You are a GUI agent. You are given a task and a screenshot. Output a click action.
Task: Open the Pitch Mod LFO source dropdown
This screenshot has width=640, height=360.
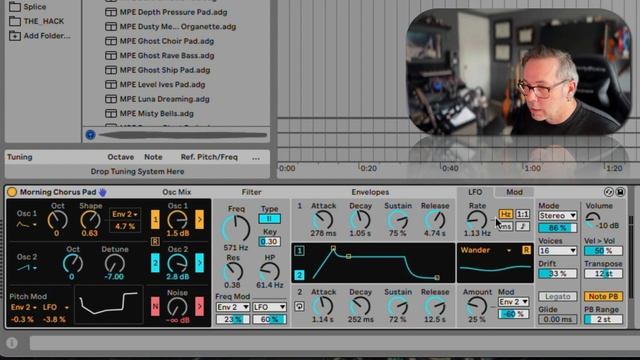pos(56,307)
